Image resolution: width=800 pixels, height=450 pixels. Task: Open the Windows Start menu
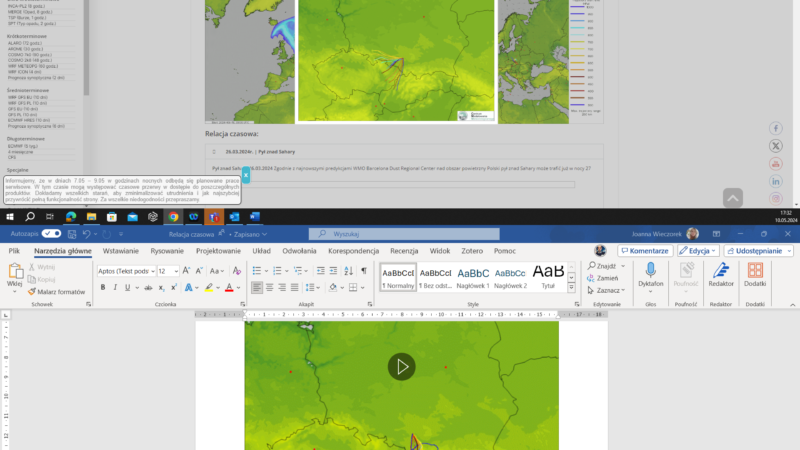click(x=10, y=217)
